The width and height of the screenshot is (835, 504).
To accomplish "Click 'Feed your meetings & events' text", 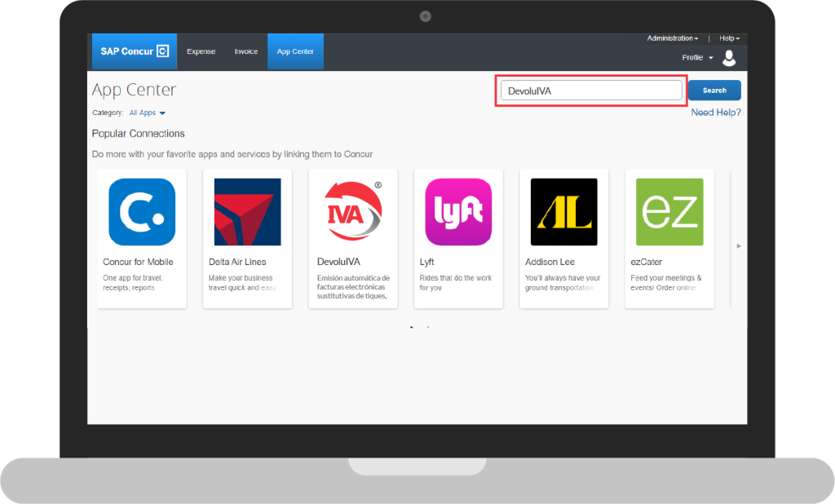I will tap(666, 283).
